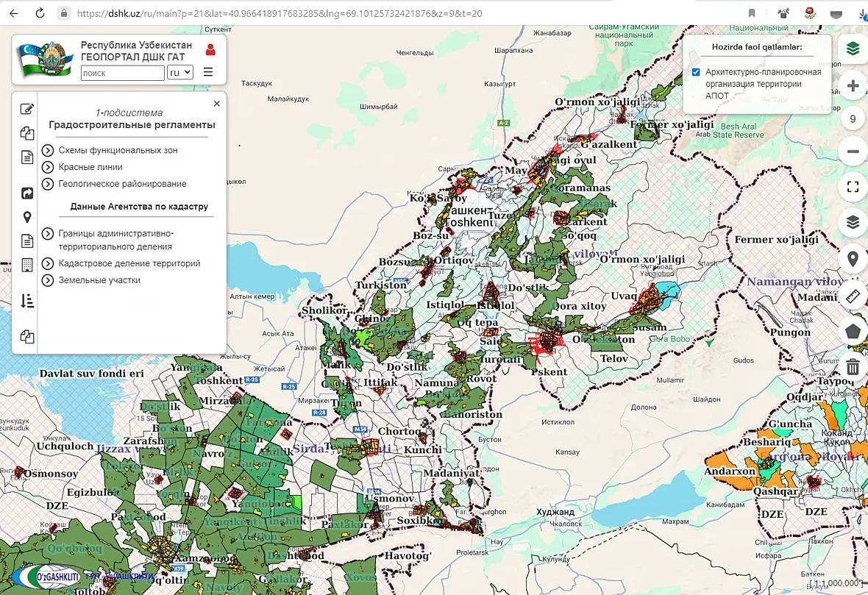Click the building icon in left sidebar
The image size is (868, 595).
(26, 265)
